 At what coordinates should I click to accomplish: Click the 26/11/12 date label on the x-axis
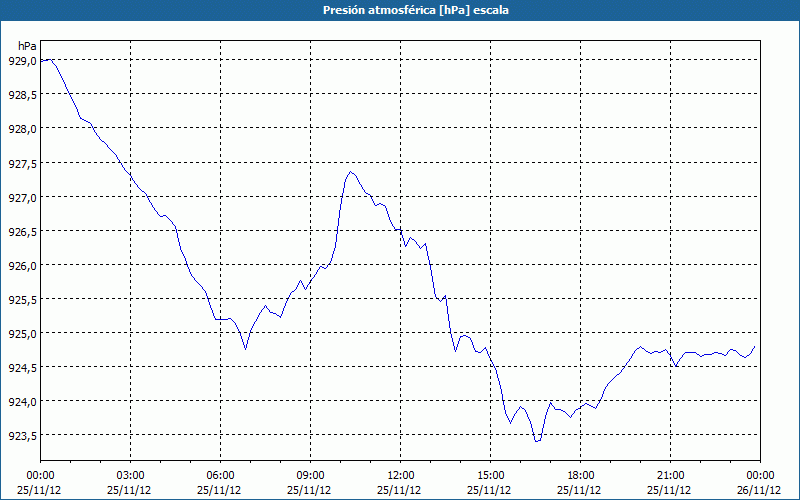759,490
